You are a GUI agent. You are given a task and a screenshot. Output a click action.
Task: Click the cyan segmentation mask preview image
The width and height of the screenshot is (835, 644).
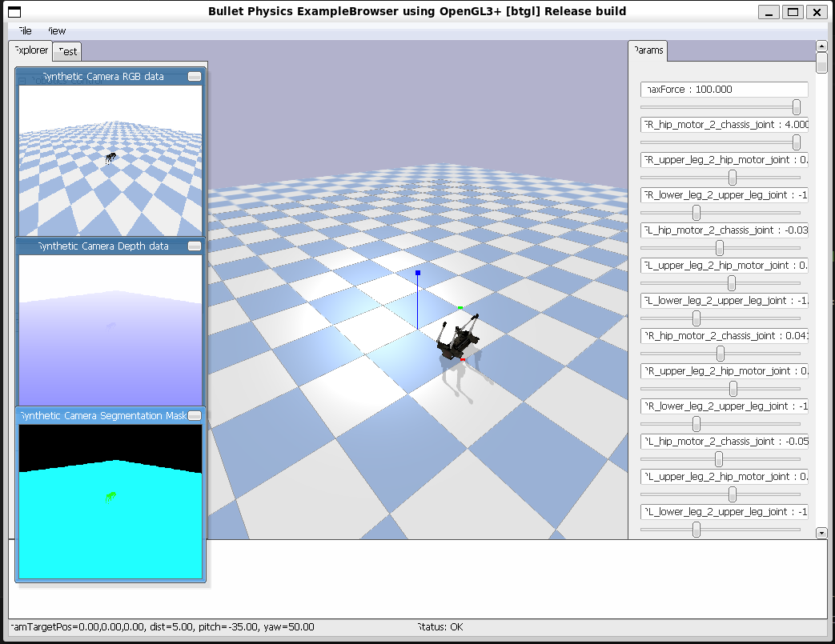click(x=110, y=502)
